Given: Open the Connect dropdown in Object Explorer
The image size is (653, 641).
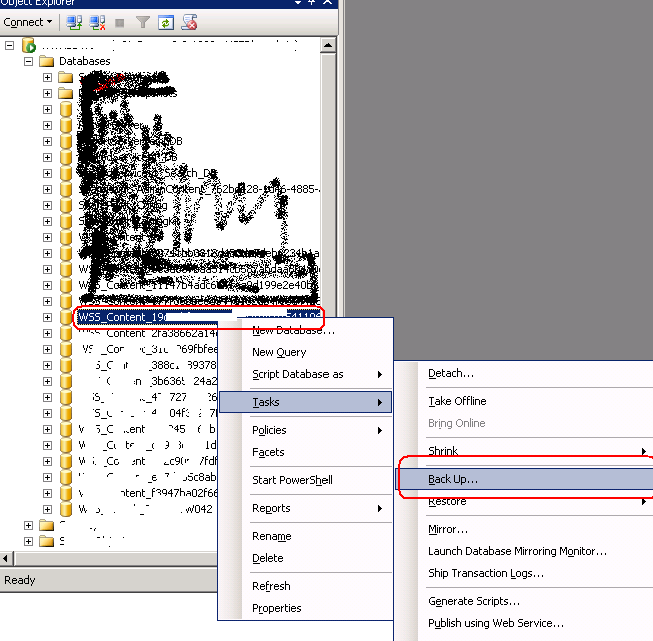Looking at the screenshot, I should coord(27,22).
